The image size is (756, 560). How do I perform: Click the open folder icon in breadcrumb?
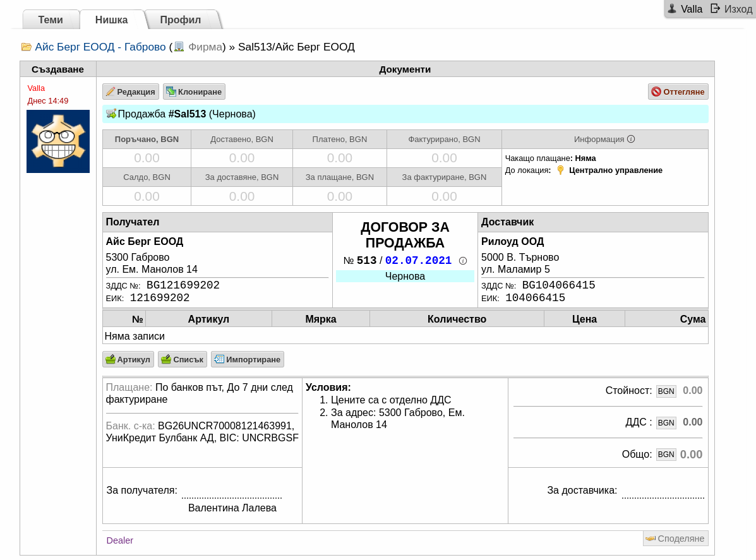pos(27,47)
